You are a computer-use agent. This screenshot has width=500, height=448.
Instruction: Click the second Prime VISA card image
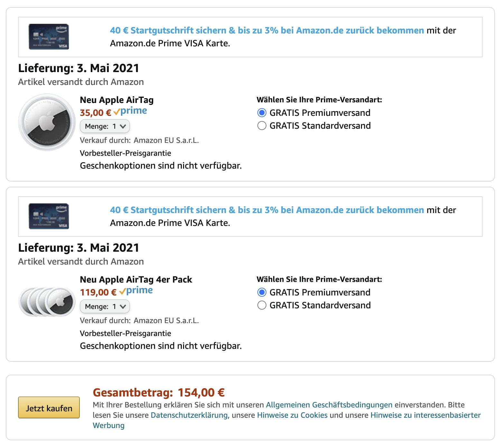49,216
